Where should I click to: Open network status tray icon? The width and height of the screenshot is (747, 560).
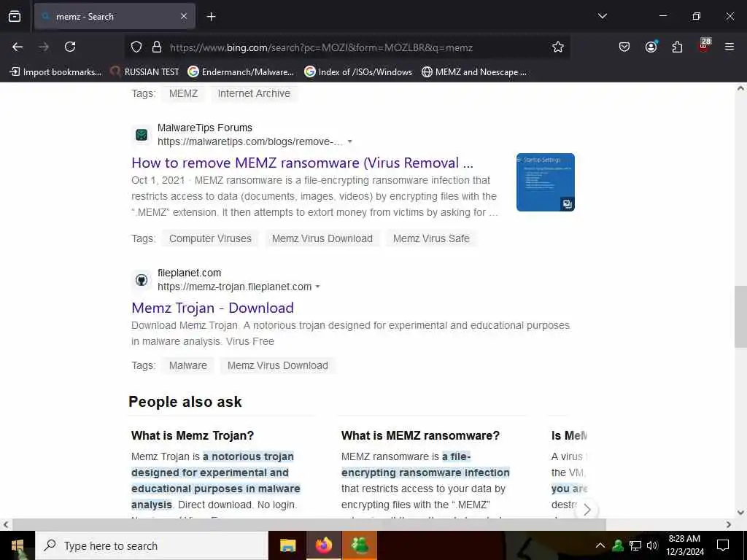(635, 545)
